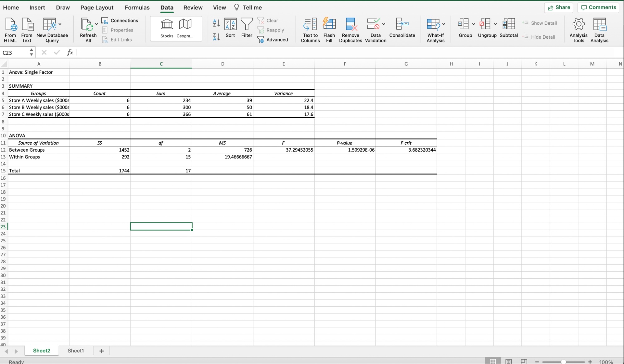Apply Flash Fill
This screenshot has height=364, width=624.
click(x=329, y=30)
